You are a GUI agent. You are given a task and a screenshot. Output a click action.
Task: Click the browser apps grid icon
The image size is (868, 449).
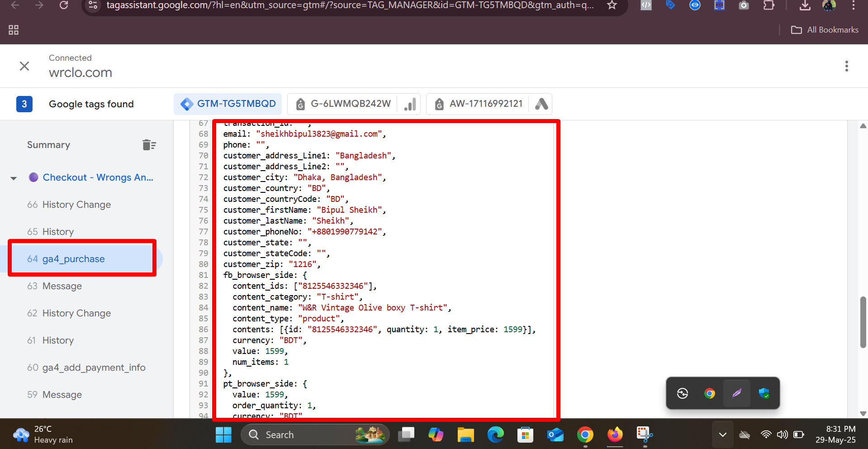point(14,30)
